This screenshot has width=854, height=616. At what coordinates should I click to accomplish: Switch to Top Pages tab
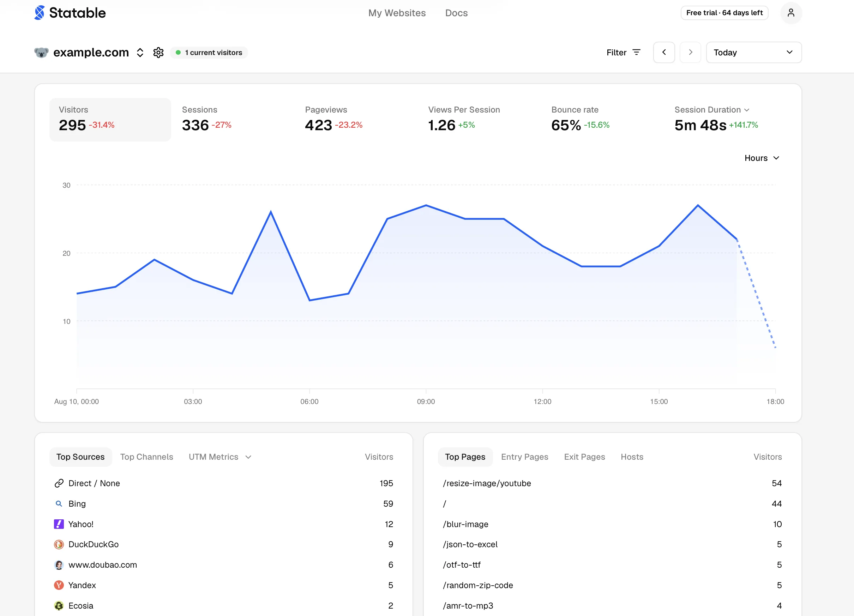[x=465, y=457]
